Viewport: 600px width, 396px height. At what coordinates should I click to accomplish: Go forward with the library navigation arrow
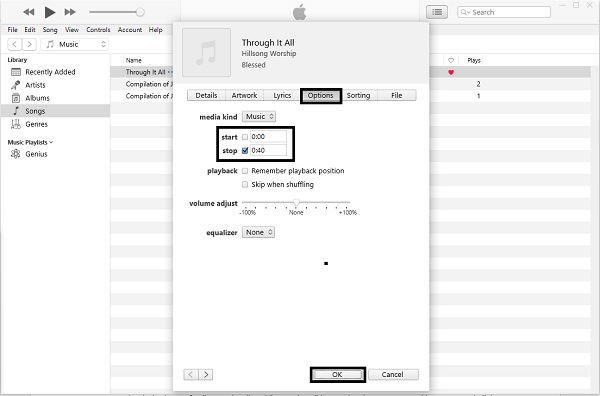[29, 44]
